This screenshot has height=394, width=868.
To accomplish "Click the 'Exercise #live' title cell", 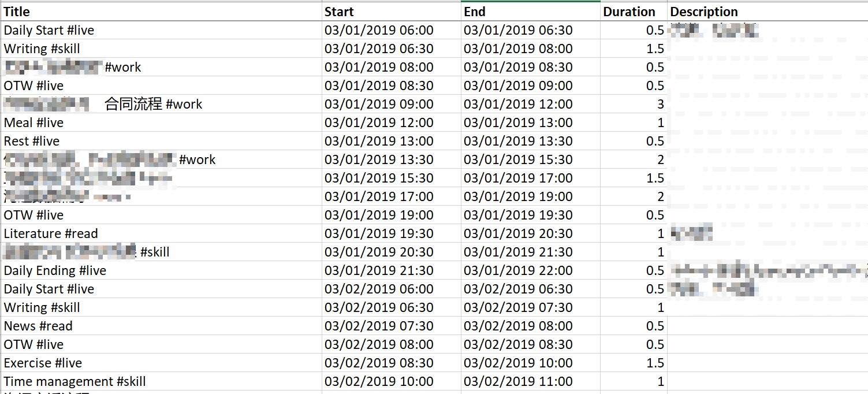I will (x=161, y=363).
